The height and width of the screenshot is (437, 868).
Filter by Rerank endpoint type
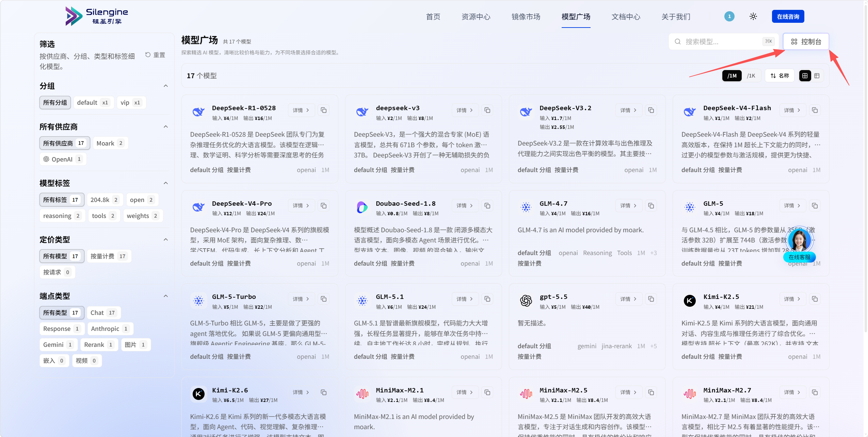[99, 344]
